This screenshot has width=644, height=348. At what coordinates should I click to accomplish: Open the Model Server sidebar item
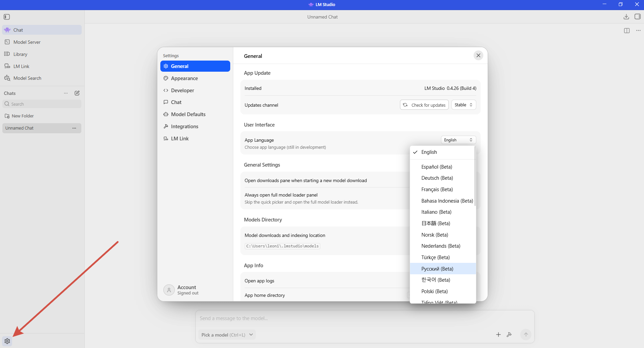click(42, 42)
